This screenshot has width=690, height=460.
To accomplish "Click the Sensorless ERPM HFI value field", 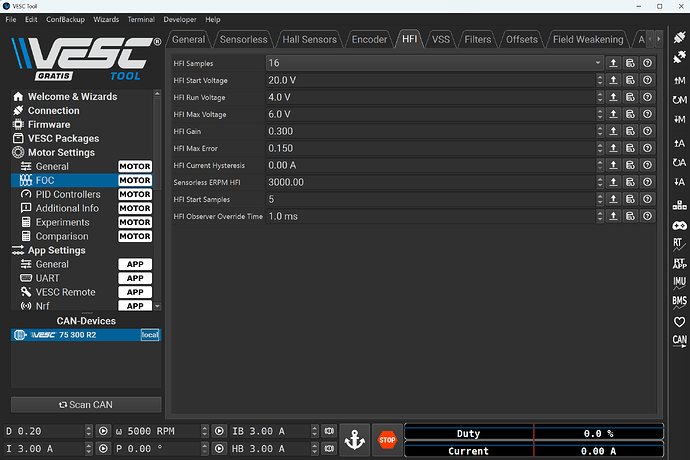I will pos(433,182).
